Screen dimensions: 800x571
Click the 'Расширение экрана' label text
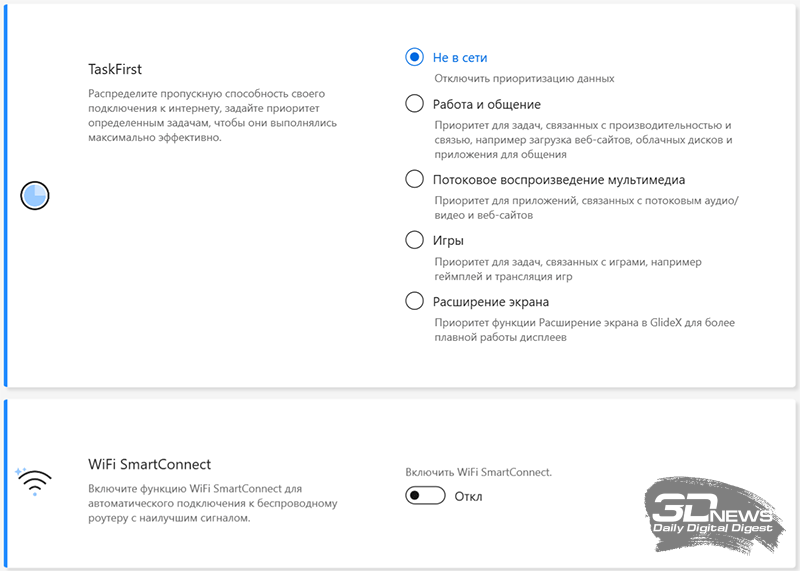coord(491,302)
